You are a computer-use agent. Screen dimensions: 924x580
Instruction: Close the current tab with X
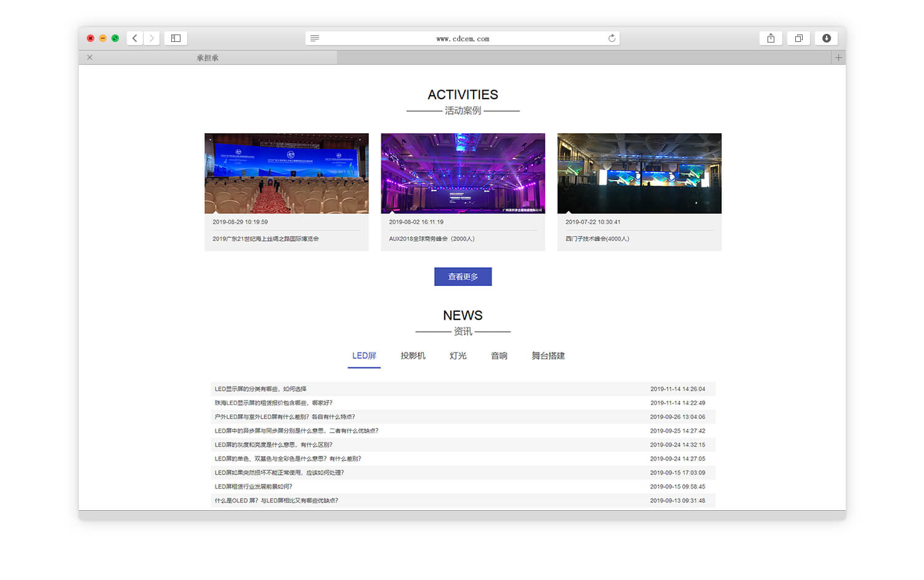[x=90, y=57]
